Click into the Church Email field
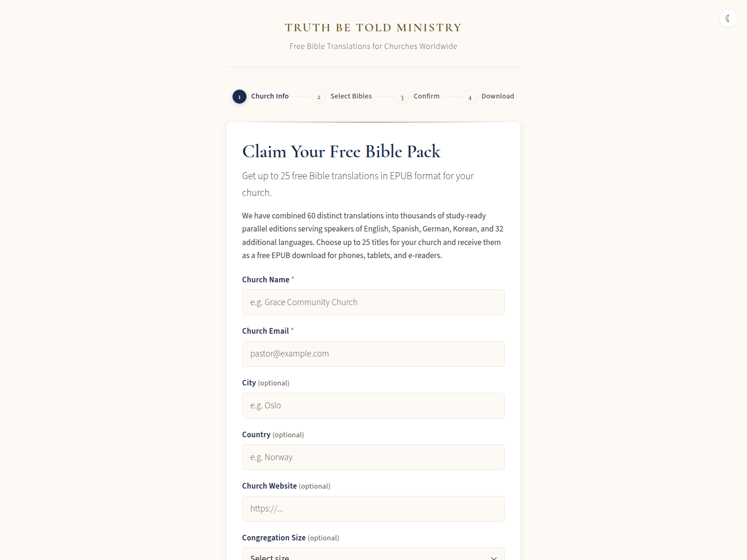The height and width of the screenshot is (560, 747). [373, 354]
